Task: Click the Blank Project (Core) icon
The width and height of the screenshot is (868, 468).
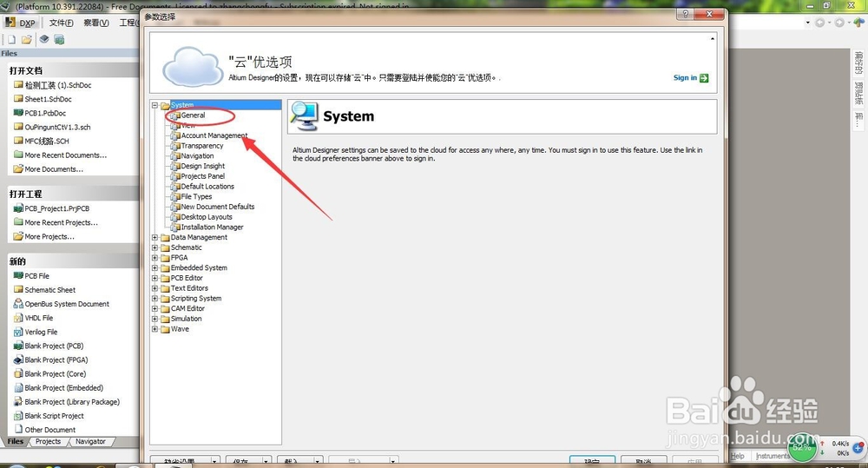Action: 18,373
